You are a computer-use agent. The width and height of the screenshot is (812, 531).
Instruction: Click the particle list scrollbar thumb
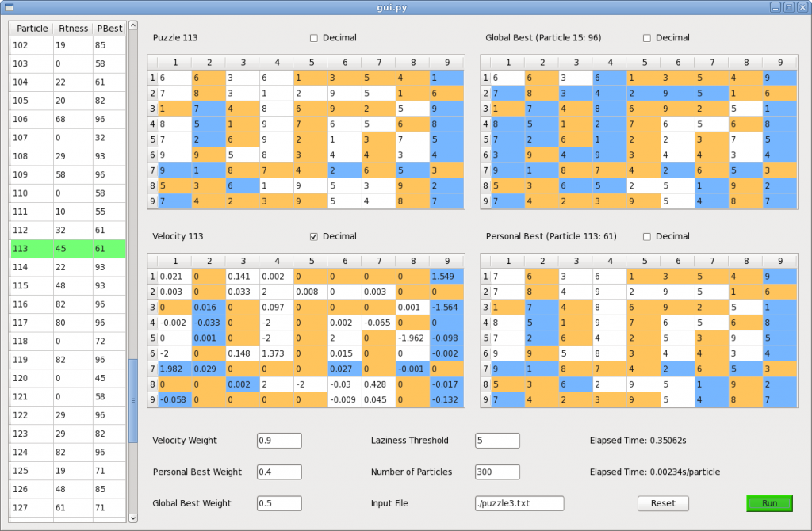133,400
